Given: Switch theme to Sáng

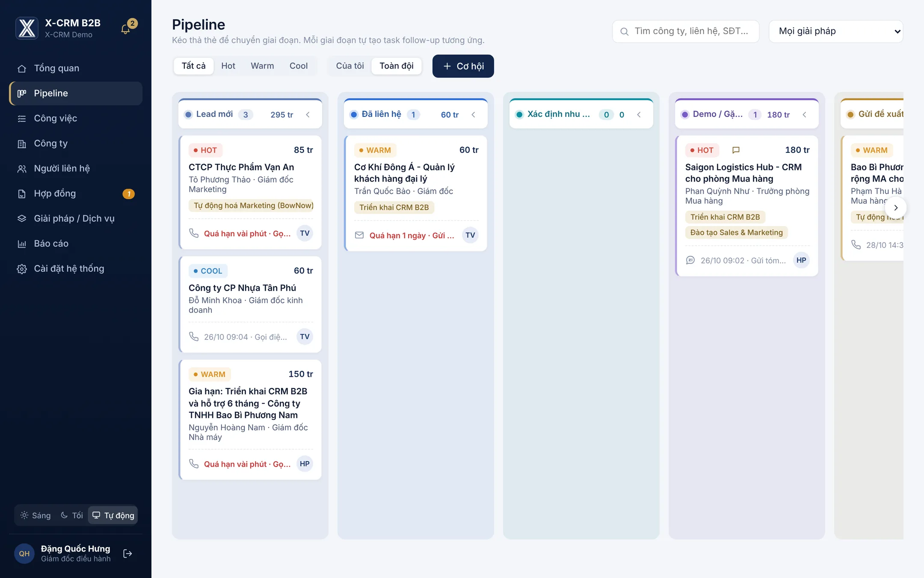Looking at the screenshot, I should 36,515.
